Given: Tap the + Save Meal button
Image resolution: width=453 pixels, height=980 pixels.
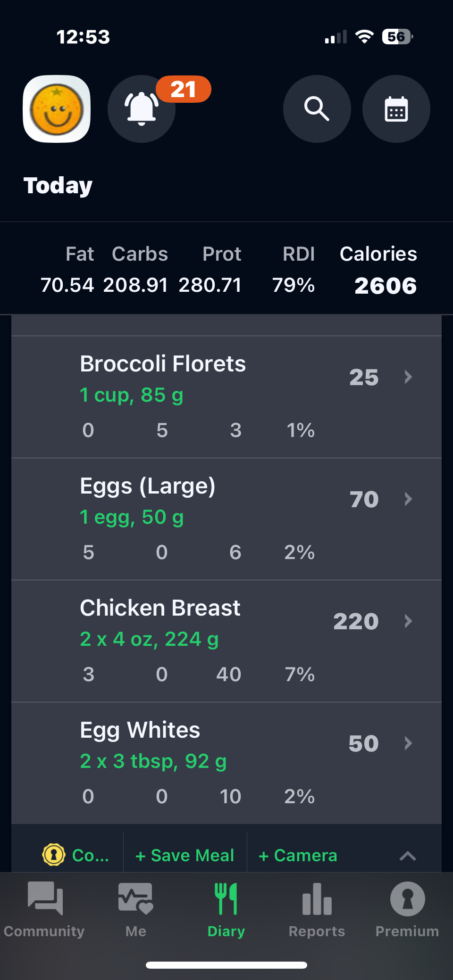Looking at the screenshot, I should tap(185, 855).
